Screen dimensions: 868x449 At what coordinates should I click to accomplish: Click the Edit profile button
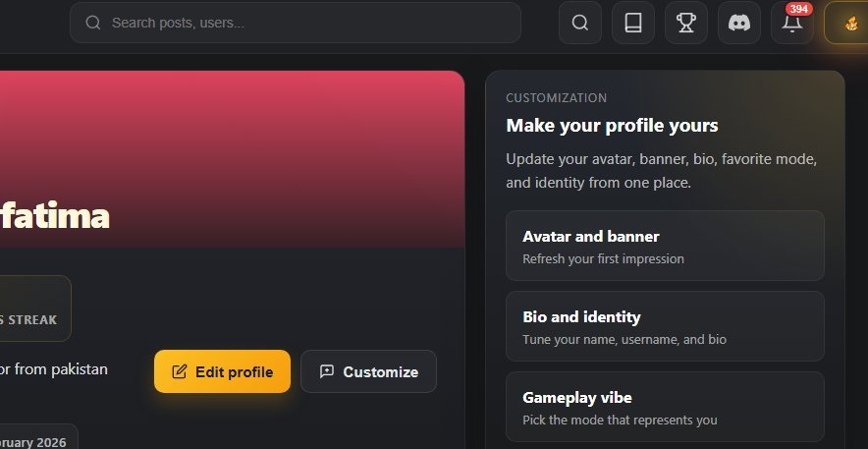point(222,371)
